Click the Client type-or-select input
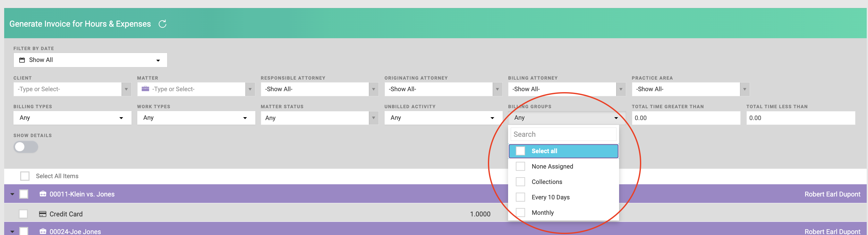The width and height of the screenshot is (868, 235). [67, 89]
